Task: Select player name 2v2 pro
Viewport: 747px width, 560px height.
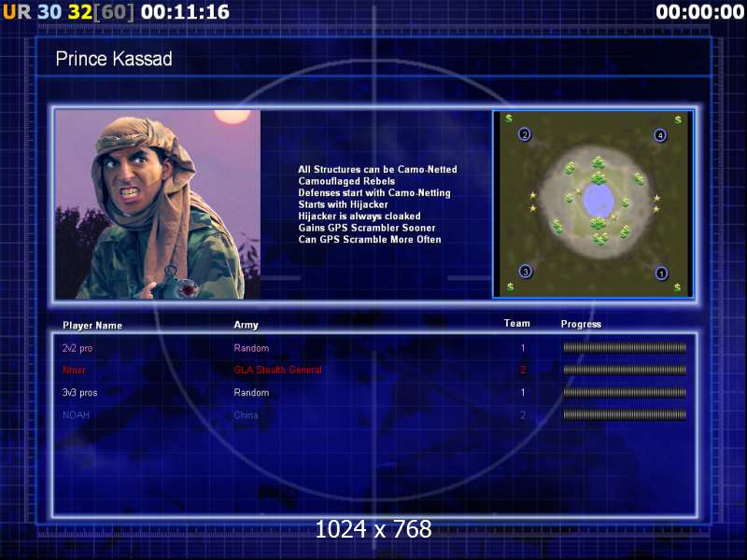Action: pos(78,348)
